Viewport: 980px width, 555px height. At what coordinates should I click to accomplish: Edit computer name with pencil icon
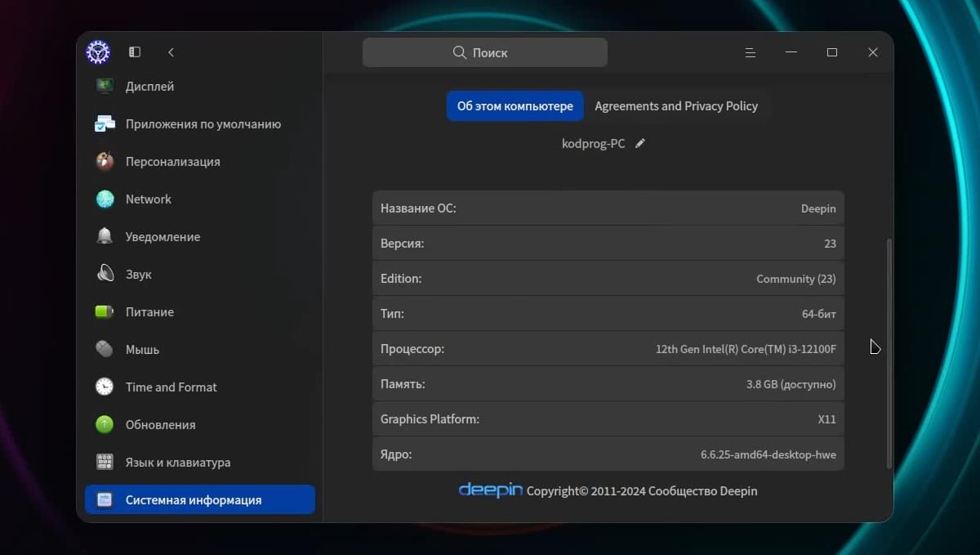(x=640, y=143)
